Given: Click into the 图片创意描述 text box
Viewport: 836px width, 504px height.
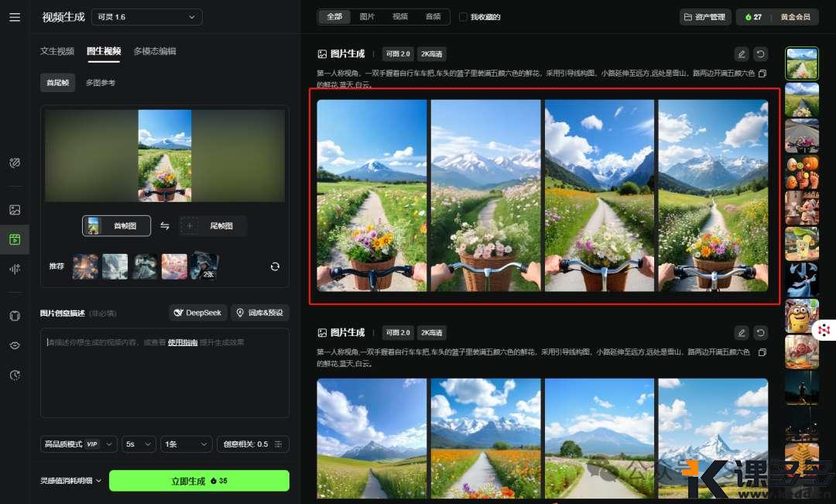Looking at the screenshot, I should pos(164,372).
